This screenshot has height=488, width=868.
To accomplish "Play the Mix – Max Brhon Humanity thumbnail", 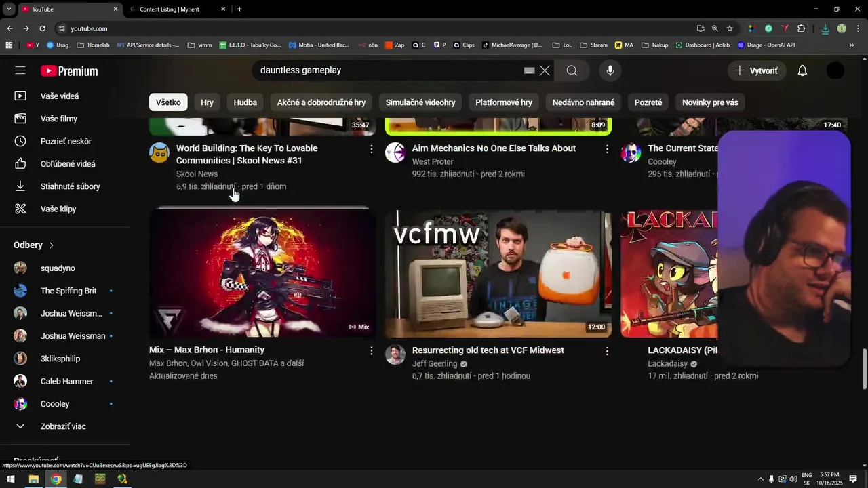I will pyautogui.click(x=262, y=273).
